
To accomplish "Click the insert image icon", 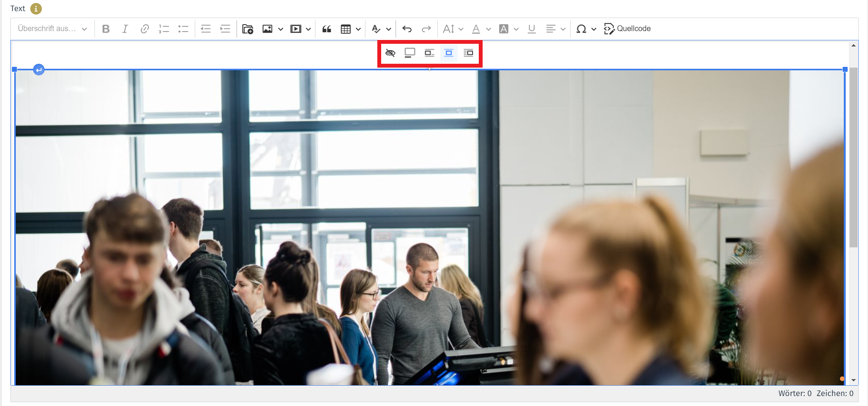I will point(267,29).
